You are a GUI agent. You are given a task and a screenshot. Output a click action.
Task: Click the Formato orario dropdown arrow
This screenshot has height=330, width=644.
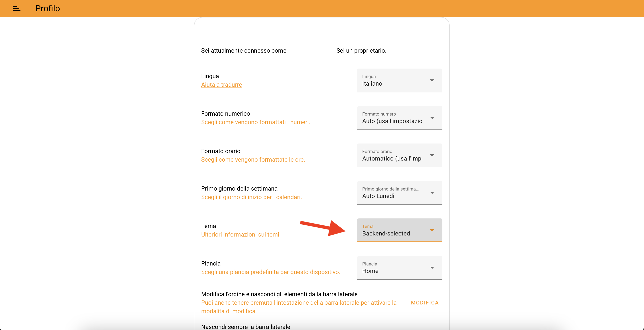coord(432,155)
